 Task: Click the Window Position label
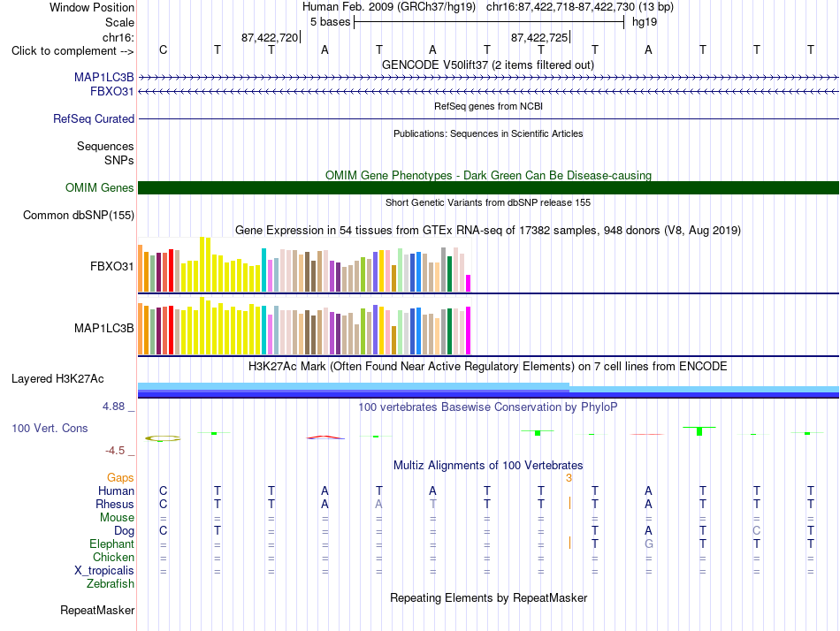92,7
